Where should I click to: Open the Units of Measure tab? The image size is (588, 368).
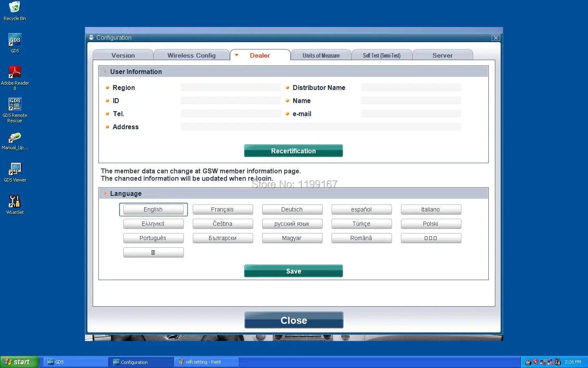[321, 55]
